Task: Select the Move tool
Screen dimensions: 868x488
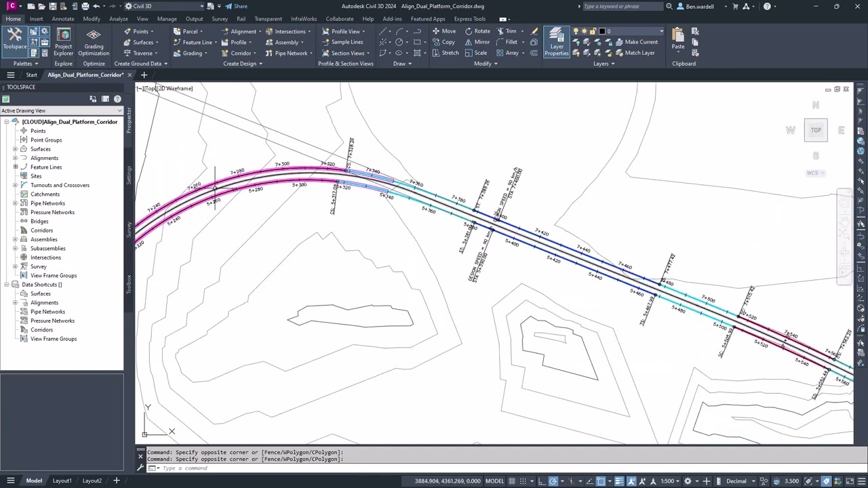Action: [x=443, y=31]
